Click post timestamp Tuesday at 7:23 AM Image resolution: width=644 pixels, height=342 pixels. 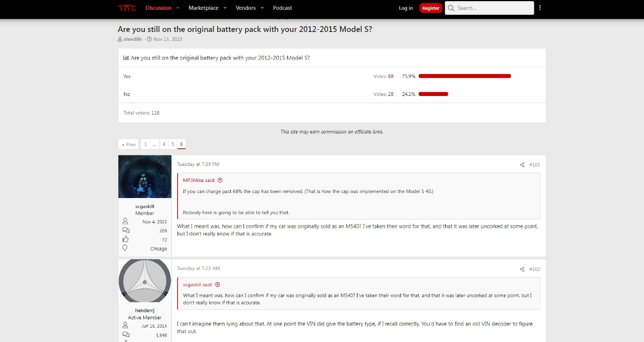[x=198, y=269]
